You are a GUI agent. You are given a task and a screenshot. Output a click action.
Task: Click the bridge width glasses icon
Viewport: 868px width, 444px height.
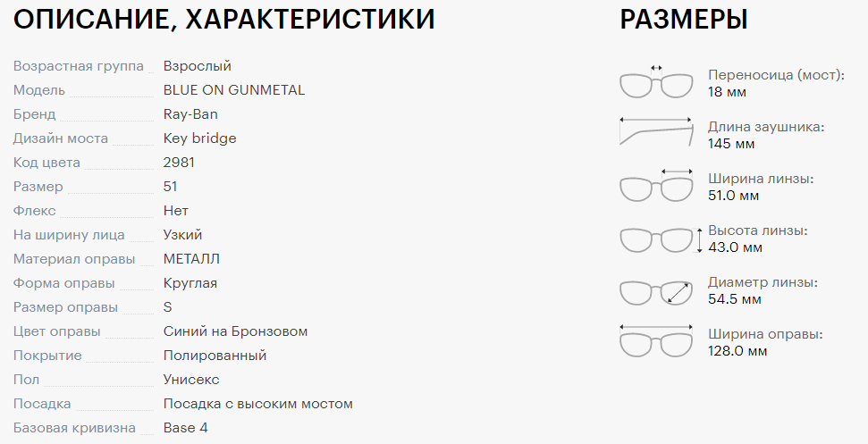tap(656, 82)
